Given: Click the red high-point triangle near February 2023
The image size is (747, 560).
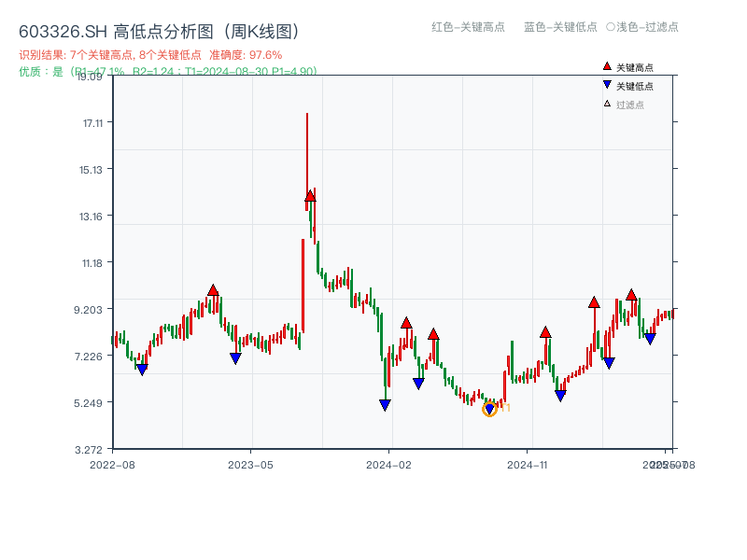Looking at the screenshot, I should coord(213,290).
